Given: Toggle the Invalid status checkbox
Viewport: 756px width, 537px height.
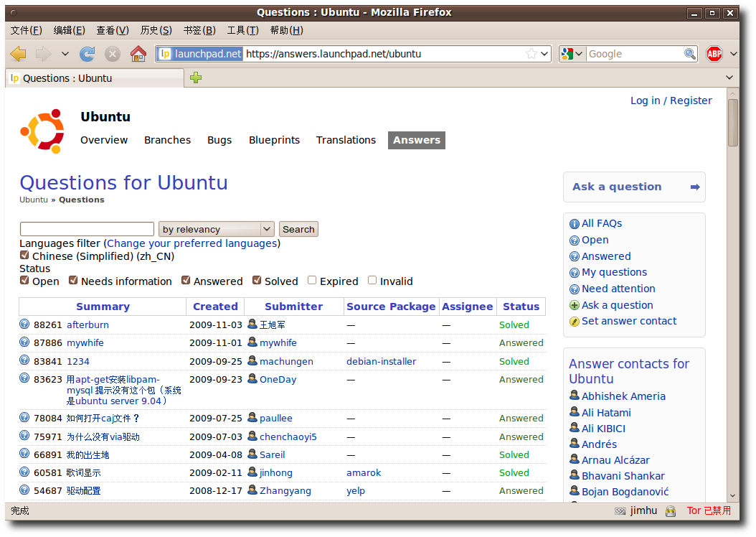Looking at the screenshot, I should pyautogui.click(x=372, y=281).
